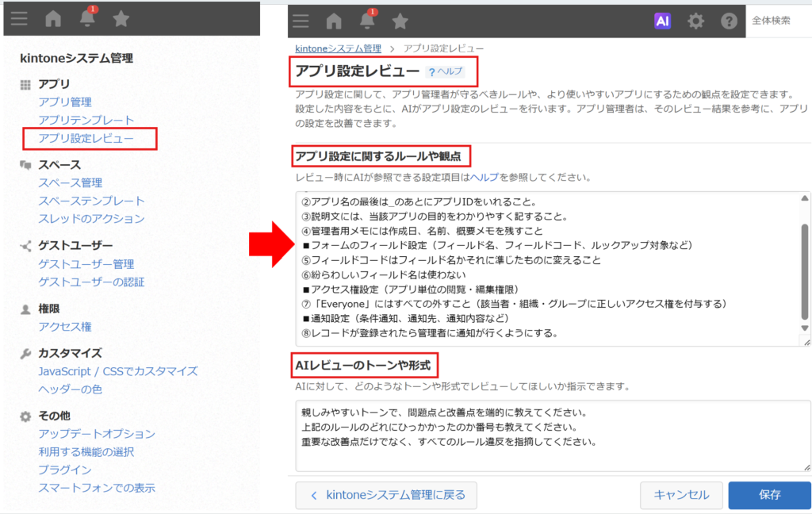Click kintoneシステム管理に戻る button
Image resolution: width=812 pixels, height=514 pixels.
[386, 495]
